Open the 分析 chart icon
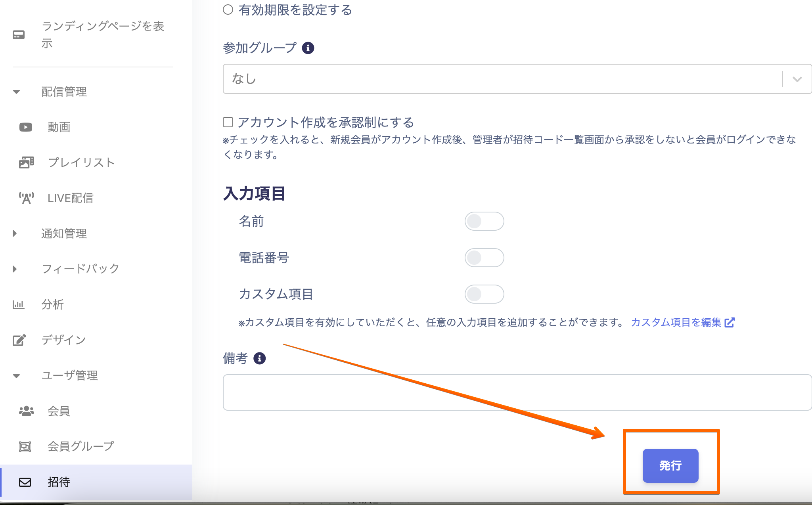812x505 pixels. (18, 304)
